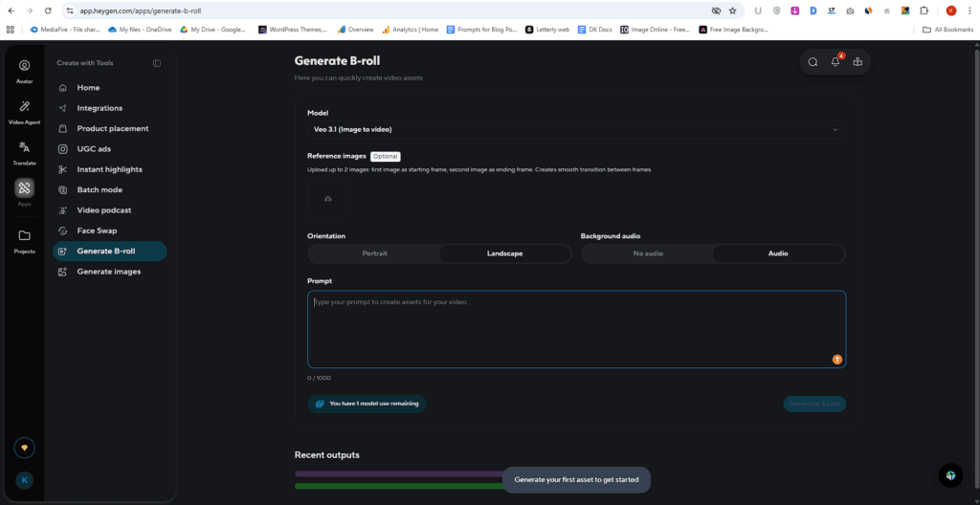Screen dimensions: 980x505
Task: Select Portrait orientation
Action: [x=375, y=253]
